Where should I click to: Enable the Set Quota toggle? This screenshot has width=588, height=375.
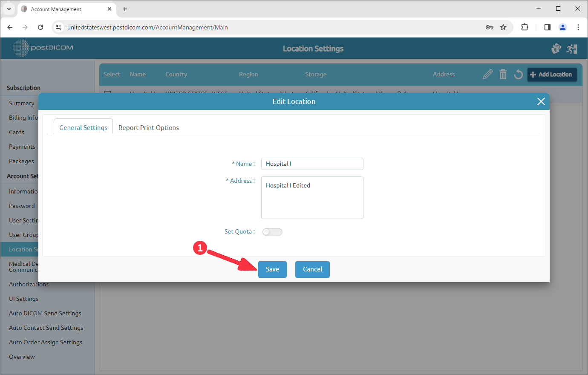(272, 231)
